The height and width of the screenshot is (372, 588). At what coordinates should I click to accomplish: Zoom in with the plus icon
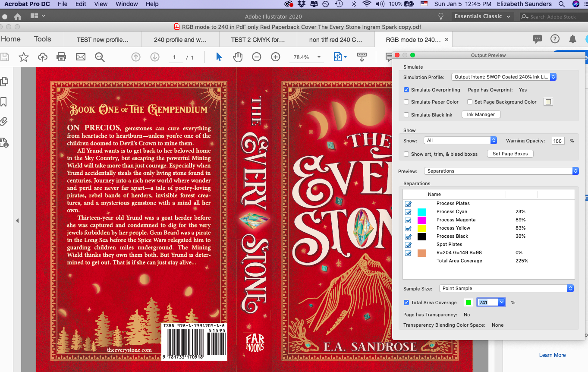coord(275,57)
